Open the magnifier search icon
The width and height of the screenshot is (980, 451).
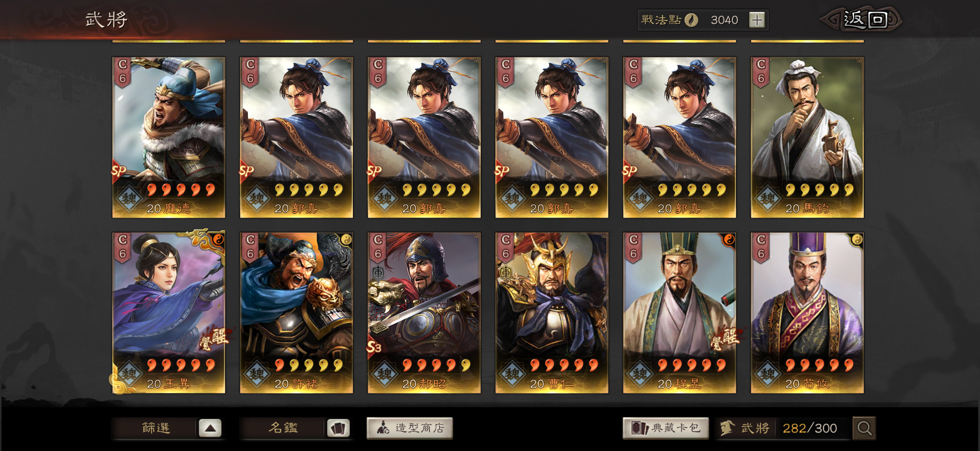864,428
